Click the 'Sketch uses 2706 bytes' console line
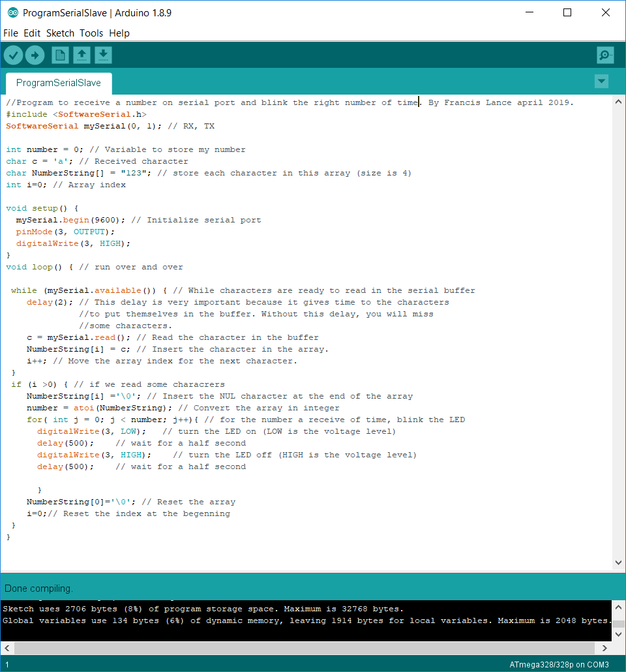 click(x=203, y=609)
